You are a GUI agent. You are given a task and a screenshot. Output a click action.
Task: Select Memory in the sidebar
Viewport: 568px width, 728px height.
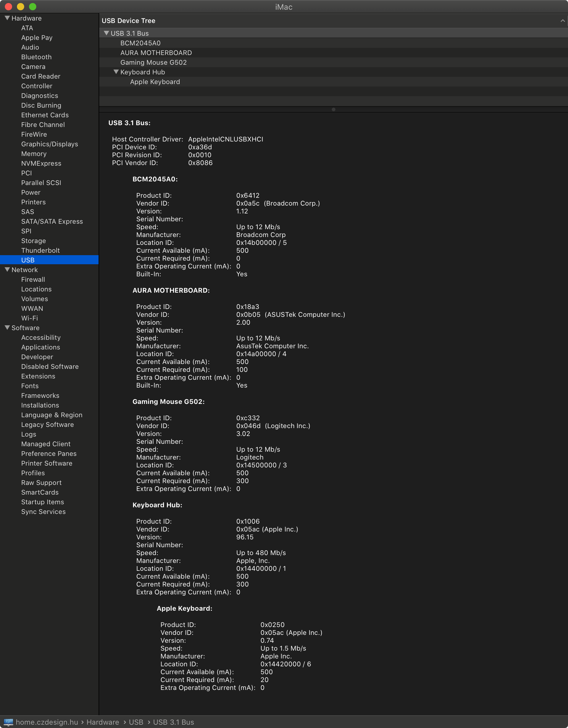(x=34, y=154)
